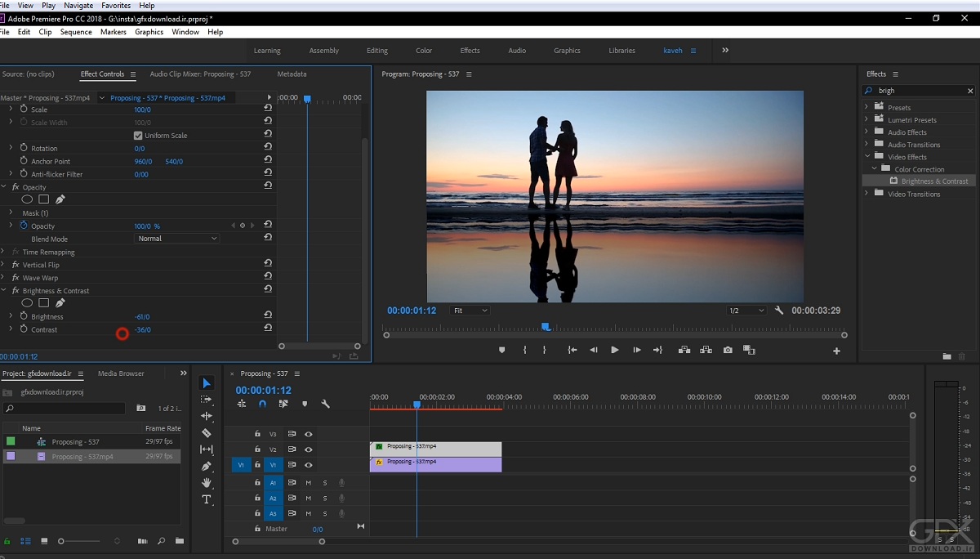This screenshot has height=559, width=980.
Task: Click the Brightness value -61/0
Action: (141, 317)
